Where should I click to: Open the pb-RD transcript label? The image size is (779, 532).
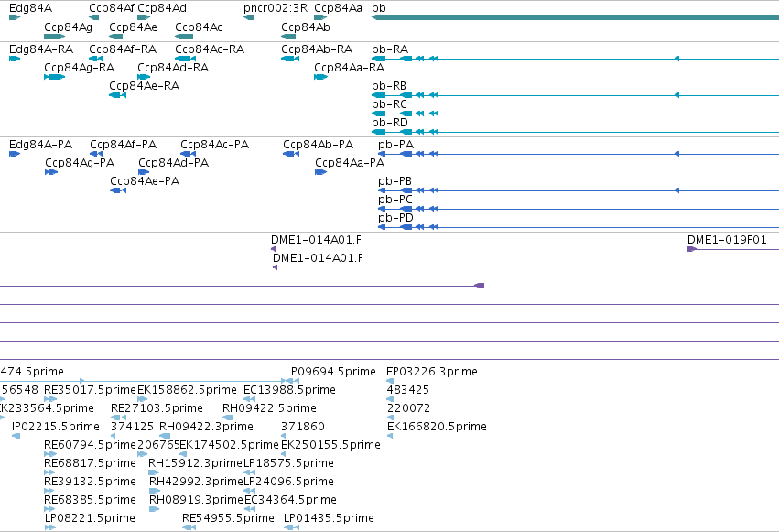pyautogui.click(x=390, y=123)
